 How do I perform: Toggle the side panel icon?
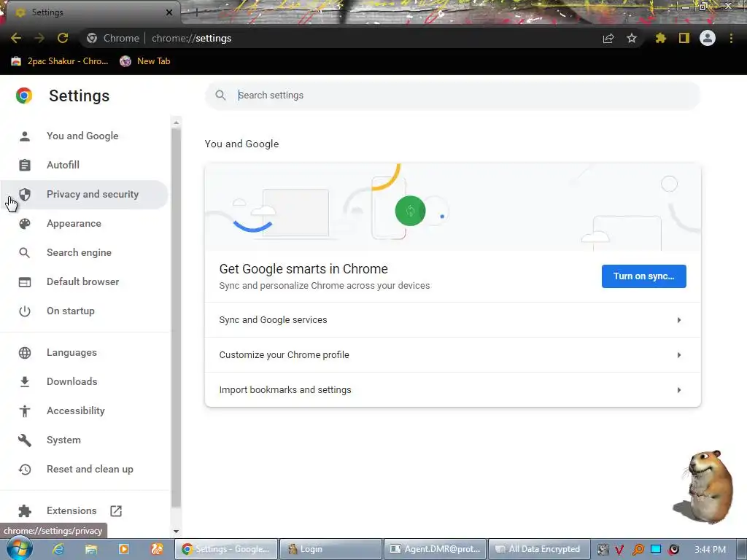tap(684, 38)
